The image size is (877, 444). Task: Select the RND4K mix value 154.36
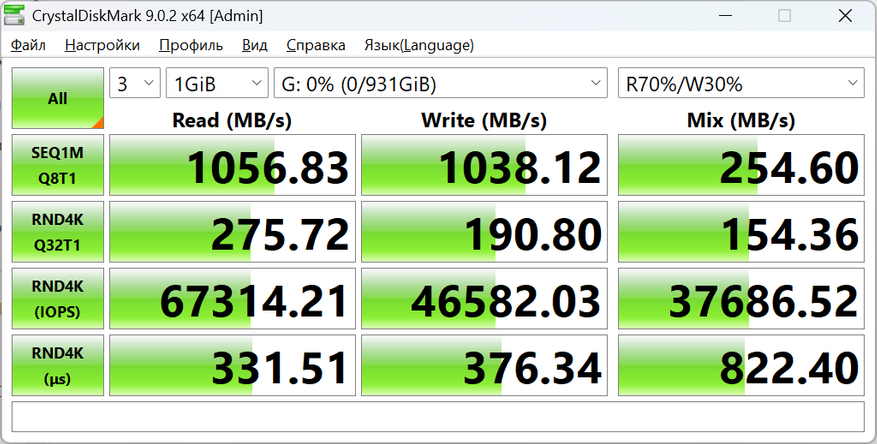(x=741, y=232)
